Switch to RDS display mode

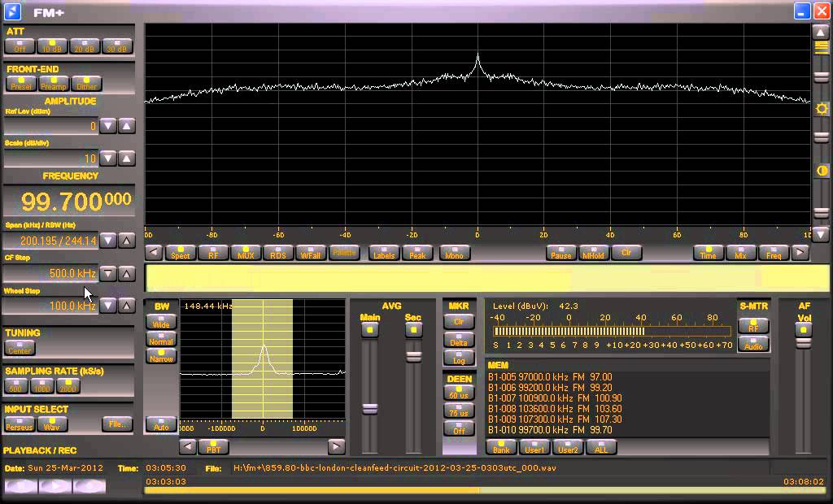[x=278, y=253]
